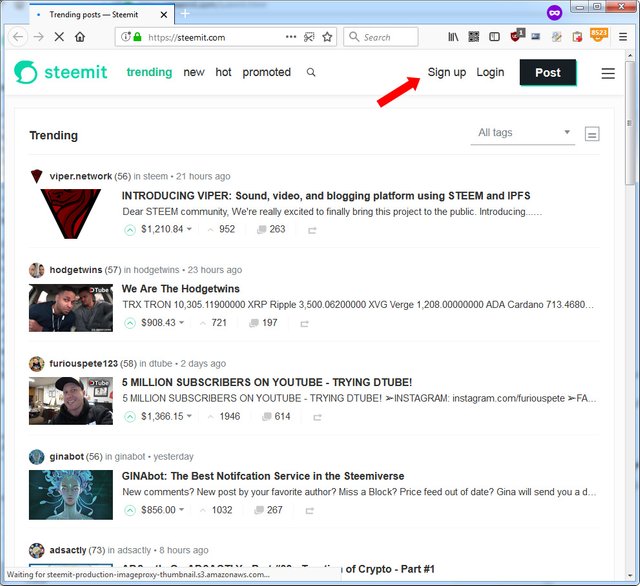This screenshot has width=640, height=586.
Task: Switch to the new tab
Action: coord(194,72)
